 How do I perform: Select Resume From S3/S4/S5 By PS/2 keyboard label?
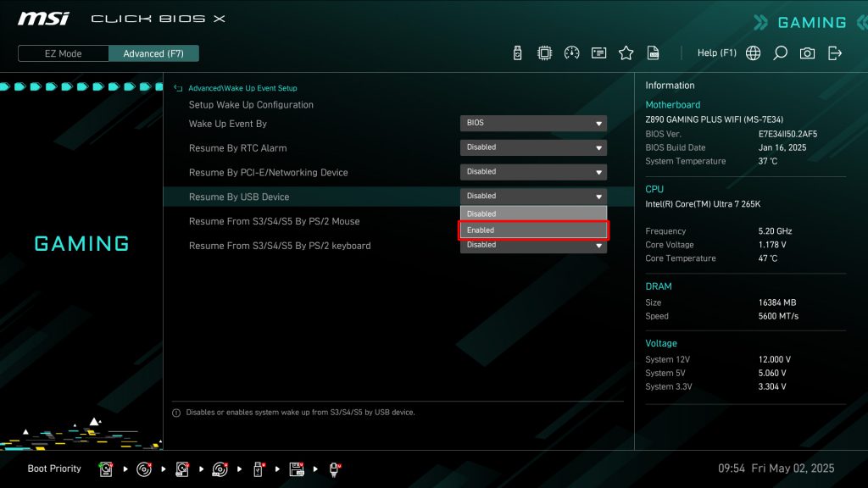pyautogui.click(x=280, y=245)
